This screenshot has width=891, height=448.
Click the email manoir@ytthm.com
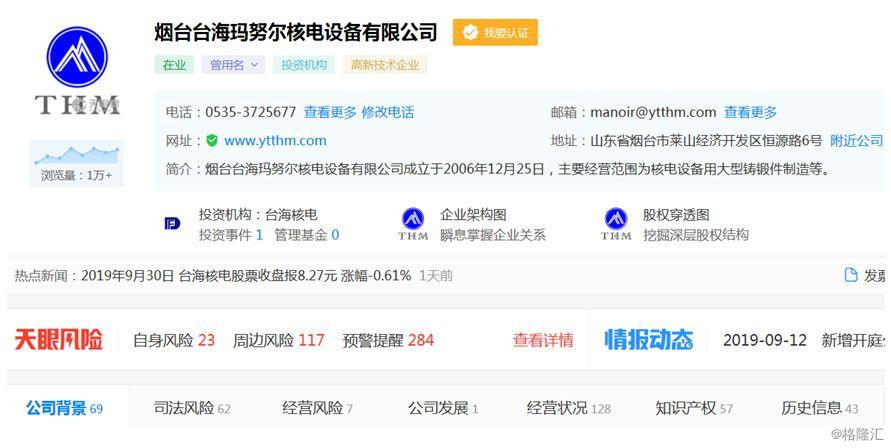click(x=653, y=112)
